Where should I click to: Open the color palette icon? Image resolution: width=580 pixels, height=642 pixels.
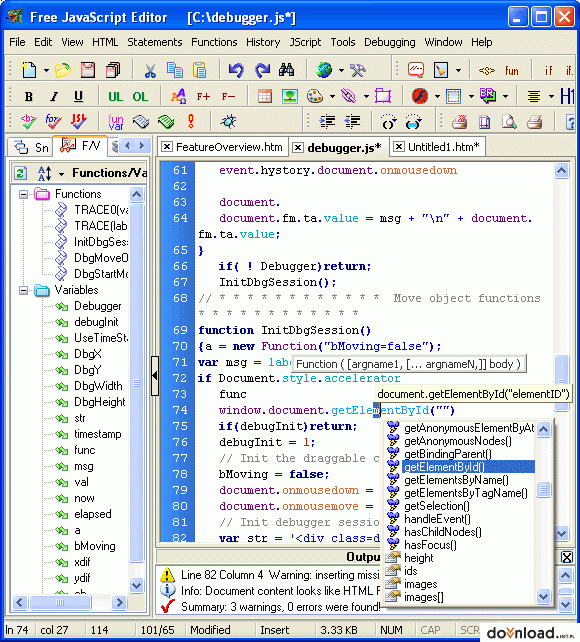[315, 97]
